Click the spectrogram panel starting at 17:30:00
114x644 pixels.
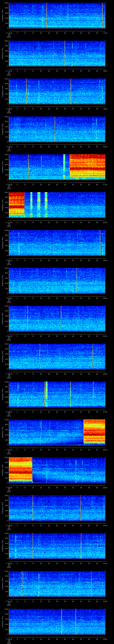(x=57, y=546)
